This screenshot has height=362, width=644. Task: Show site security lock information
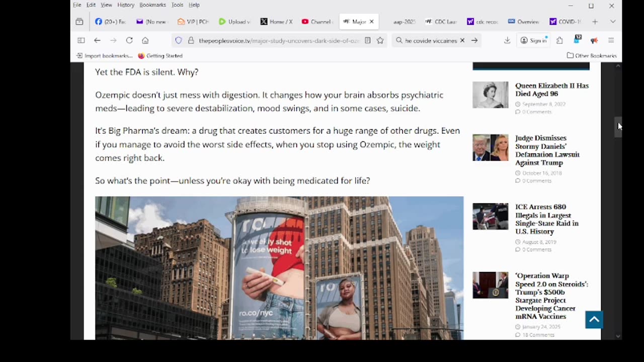click(x=191, y=40)
